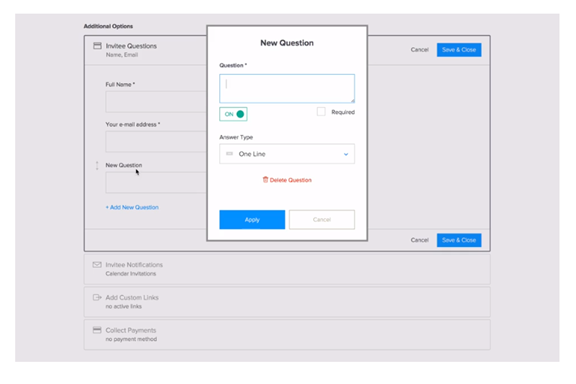Click the New Question dialog title
576x384 pixels.
click(287, 43)
